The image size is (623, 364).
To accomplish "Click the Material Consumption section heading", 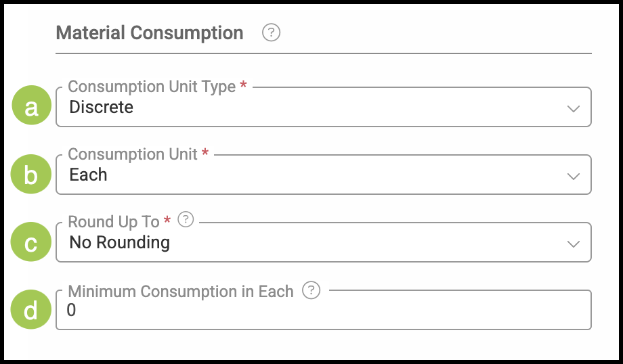I will coord(150,32).
